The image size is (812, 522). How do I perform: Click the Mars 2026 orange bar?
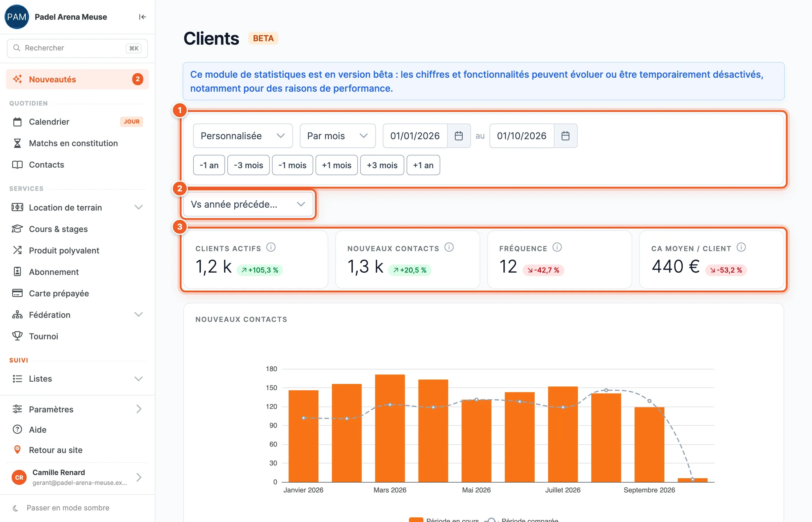[x=390, y=428]
